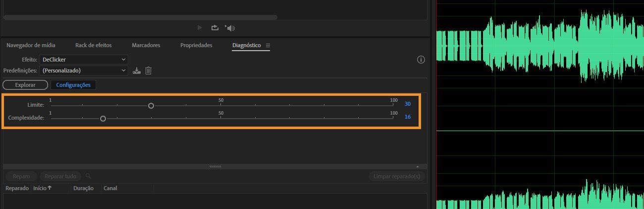Click the magnifier zoom icon beside Reparar tudo
The width and height of the screenshot is (644, 209).
click(88, 176)
